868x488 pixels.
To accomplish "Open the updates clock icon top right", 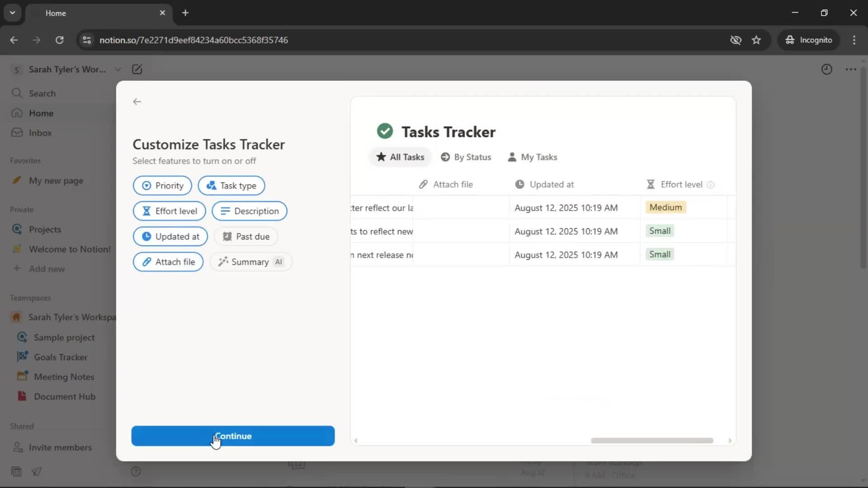I will (826, 70).
